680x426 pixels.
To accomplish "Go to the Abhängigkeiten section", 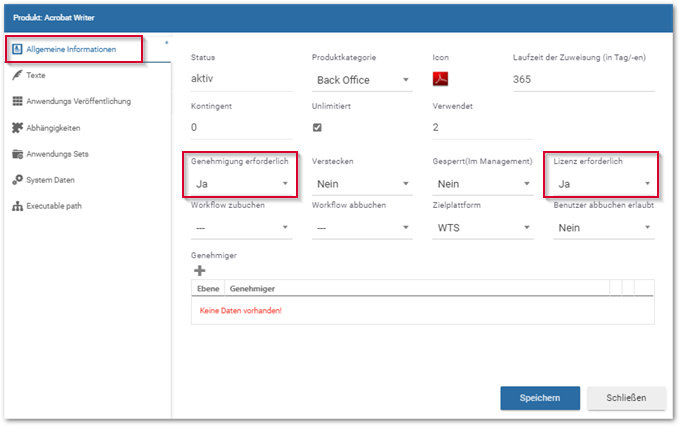I will point(53,128).
